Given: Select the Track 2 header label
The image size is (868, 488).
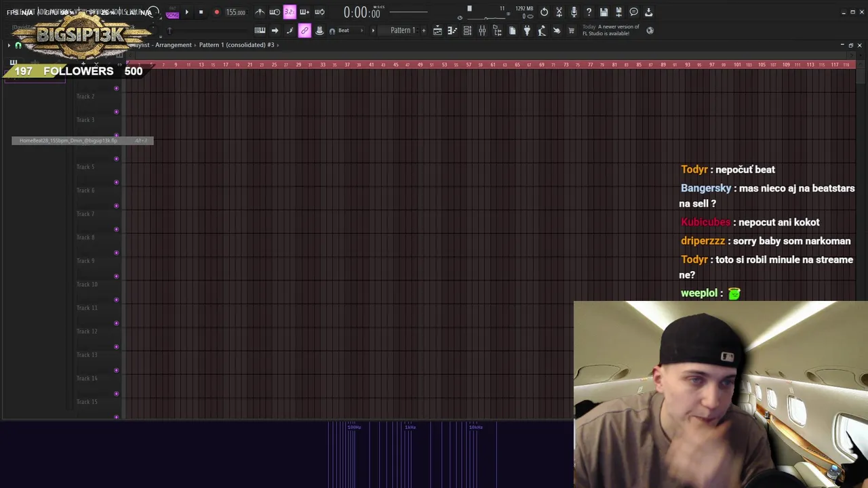Looking at the screenshot, I should pos(85,96).
